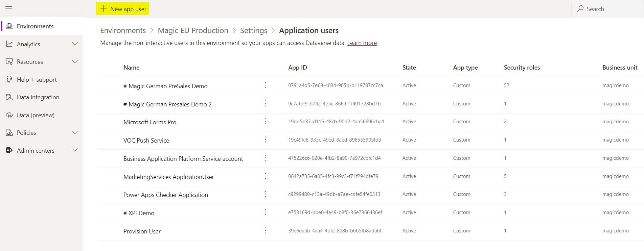Sort by Business unit column header

(620, 68)
